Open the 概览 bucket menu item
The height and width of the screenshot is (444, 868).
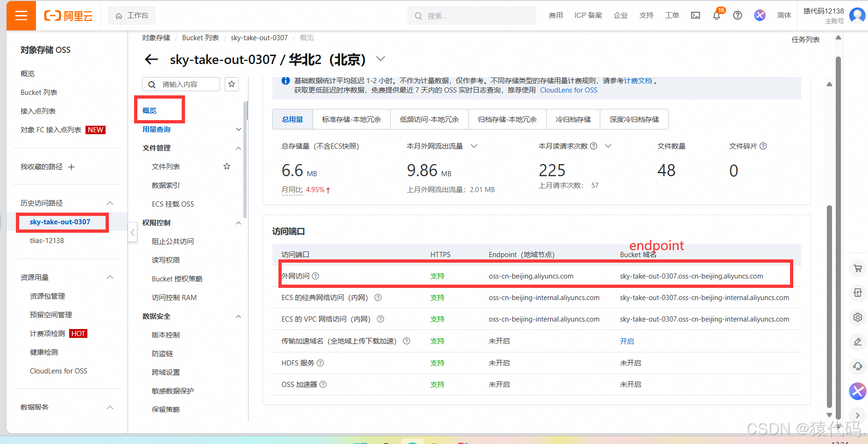pyautogui.click(x=149, y=111)
